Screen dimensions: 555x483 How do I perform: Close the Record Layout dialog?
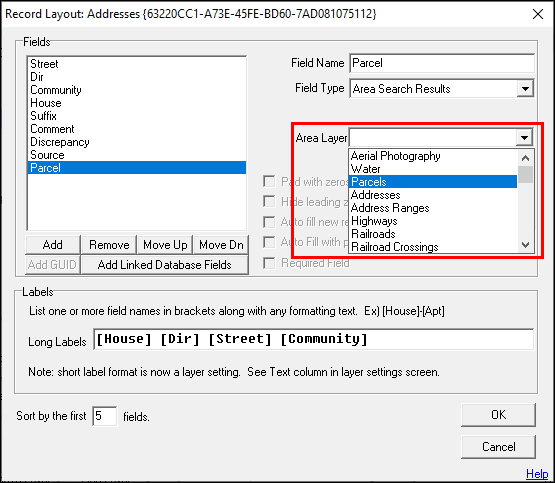coord(538,14)
